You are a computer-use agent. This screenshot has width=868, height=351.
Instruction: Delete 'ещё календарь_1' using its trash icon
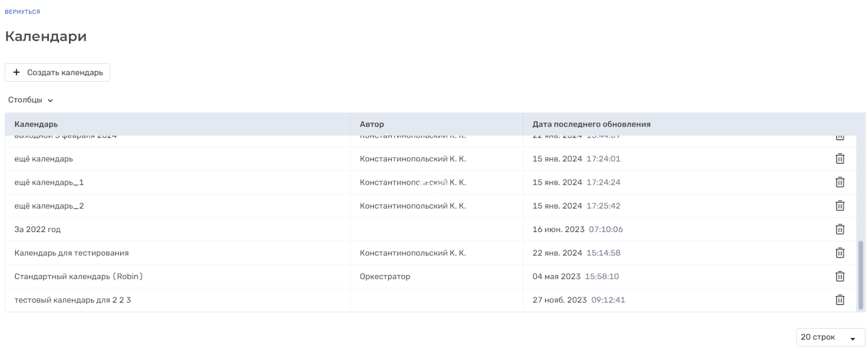839,182
